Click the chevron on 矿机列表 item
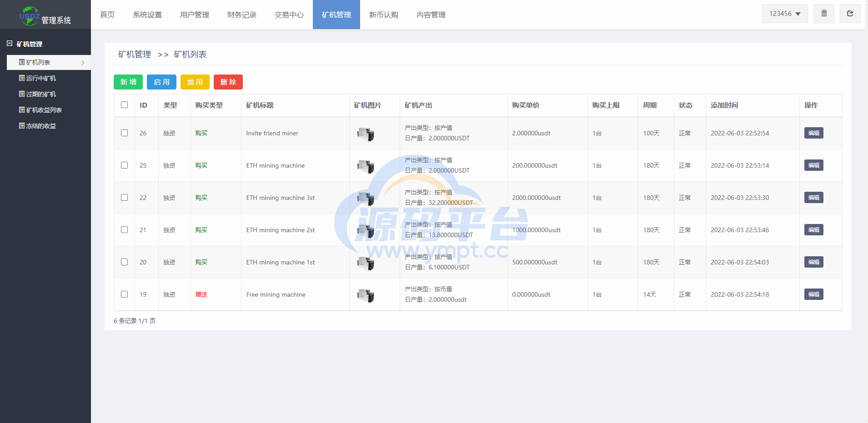The image size is (868, 423). 83,63
